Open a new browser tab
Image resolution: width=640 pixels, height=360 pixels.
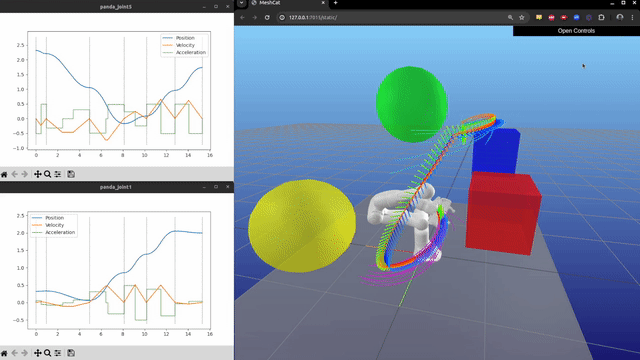click(x=336, y=3)
